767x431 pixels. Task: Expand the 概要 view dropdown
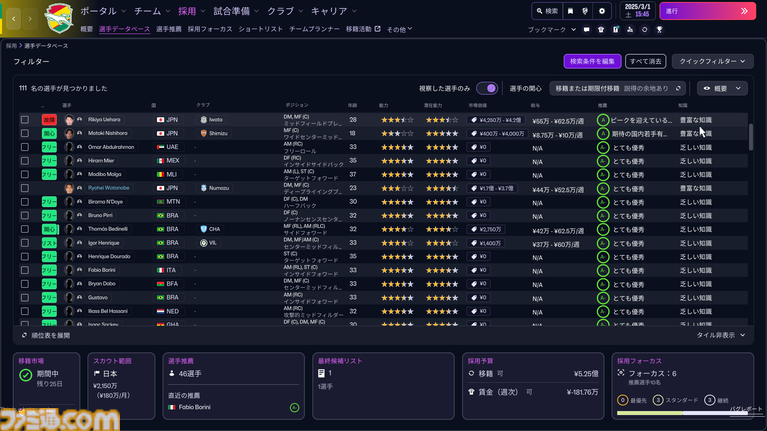point(722,88)
